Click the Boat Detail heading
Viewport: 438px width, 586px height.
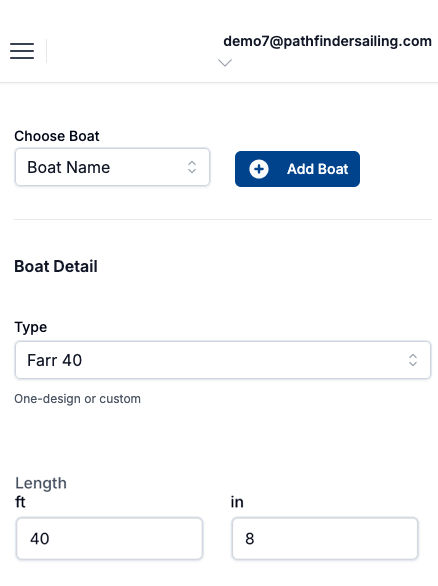[56, 266]
